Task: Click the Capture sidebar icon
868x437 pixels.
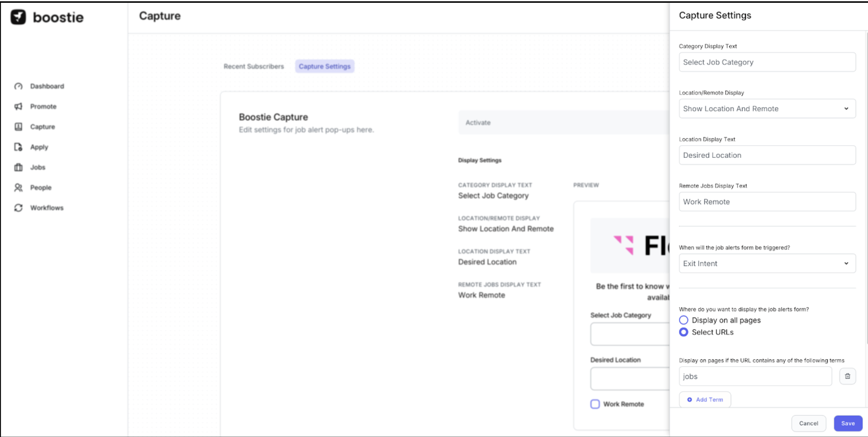Action: (18, 127)
